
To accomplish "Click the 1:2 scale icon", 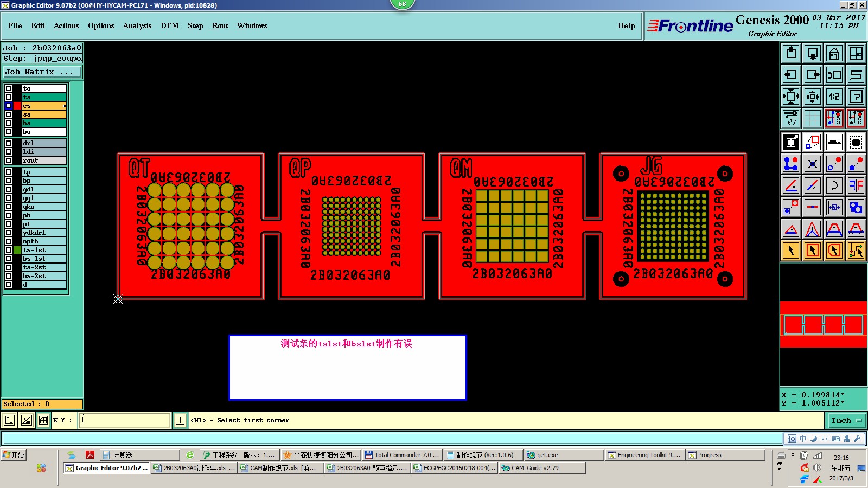I will (x=834, y=97).
